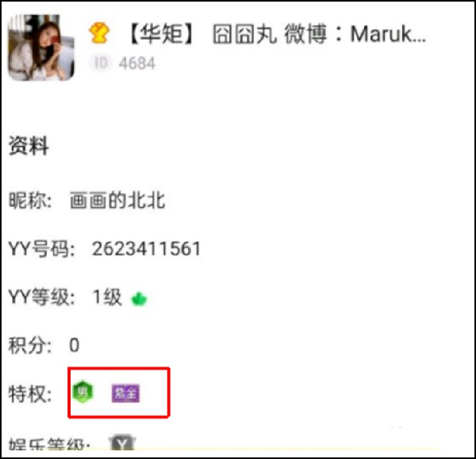Click the YY号码 label
Viewport: 476px width, 459px height.
(x=41, y=249)
